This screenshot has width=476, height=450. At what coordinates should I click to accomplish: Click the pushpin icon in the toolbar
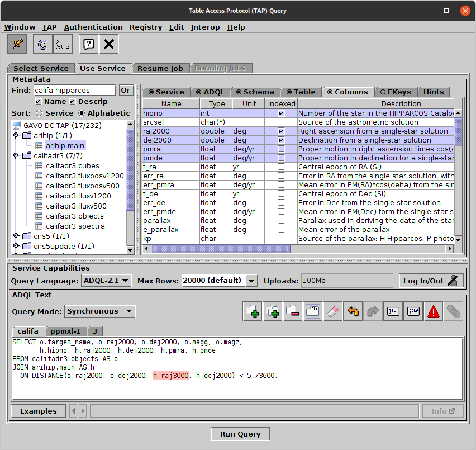point(18,44)
